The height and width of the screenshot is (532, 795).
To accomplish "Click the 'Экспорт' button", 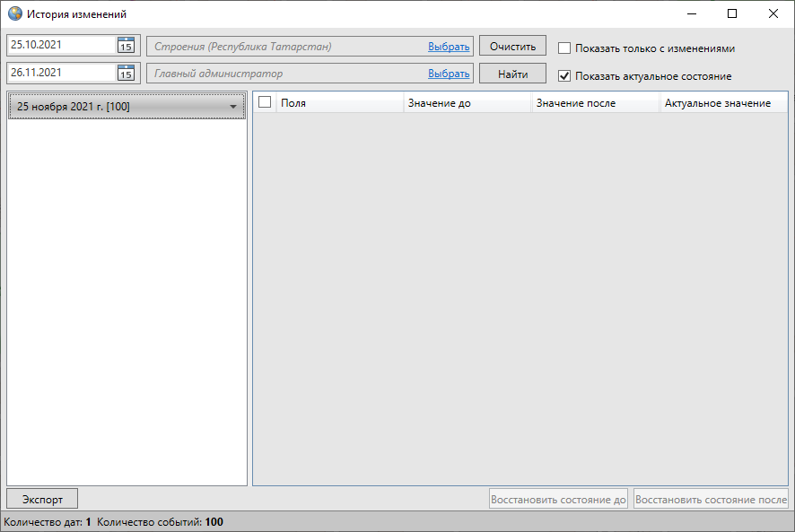I will click(41, 499).
